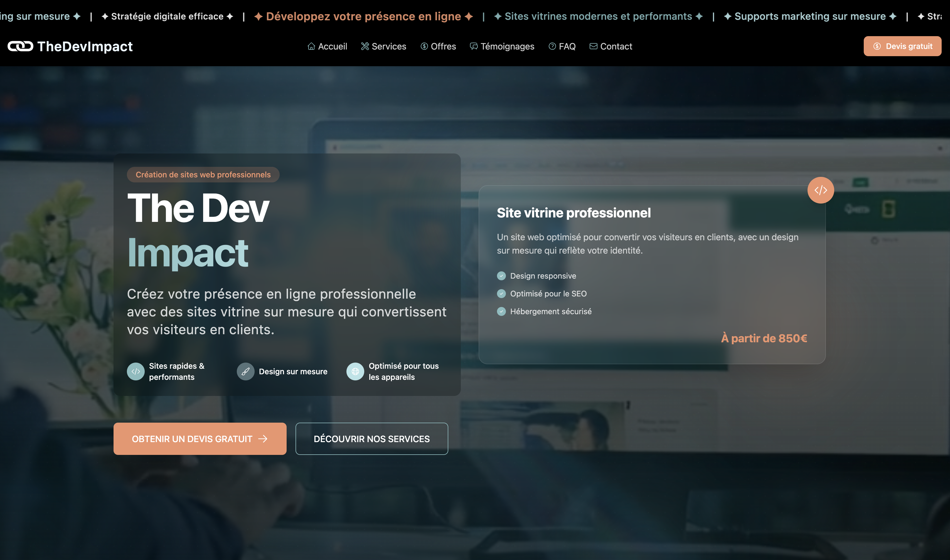Click the Création de sites web professionnels badge

click(203, 174)
